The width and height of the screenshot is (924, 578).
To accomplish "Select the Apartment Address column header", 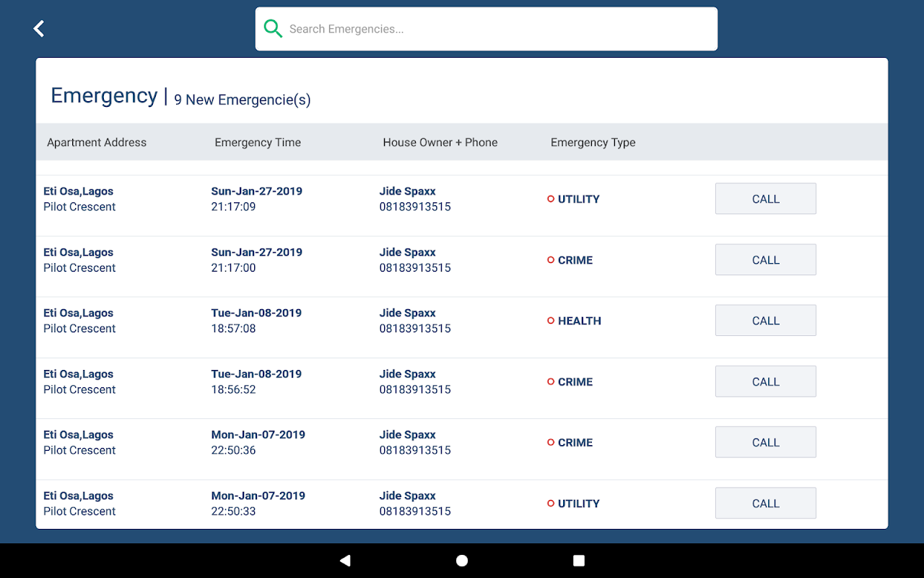I will click(x=97, y=142).
